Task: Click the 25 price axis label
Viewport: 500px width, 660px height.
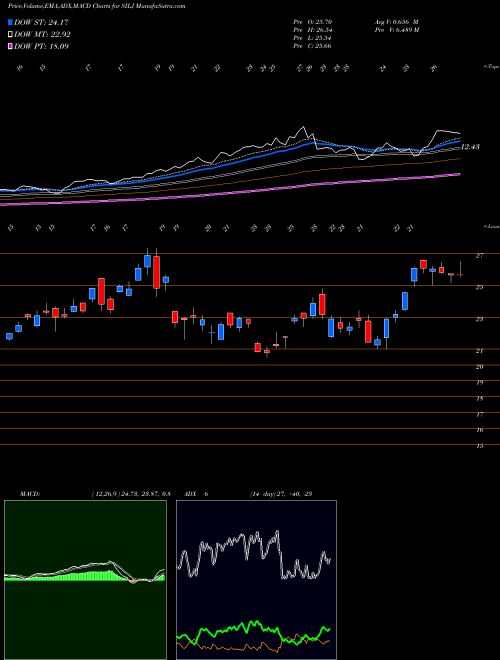Action: pyautogui.click(x=480, y=287)
